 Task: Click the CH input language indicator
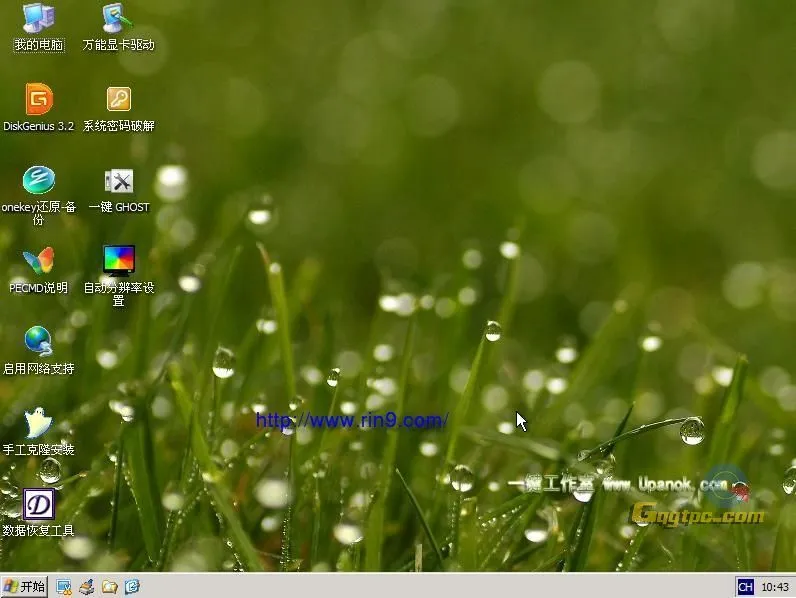tap(744, 587)
